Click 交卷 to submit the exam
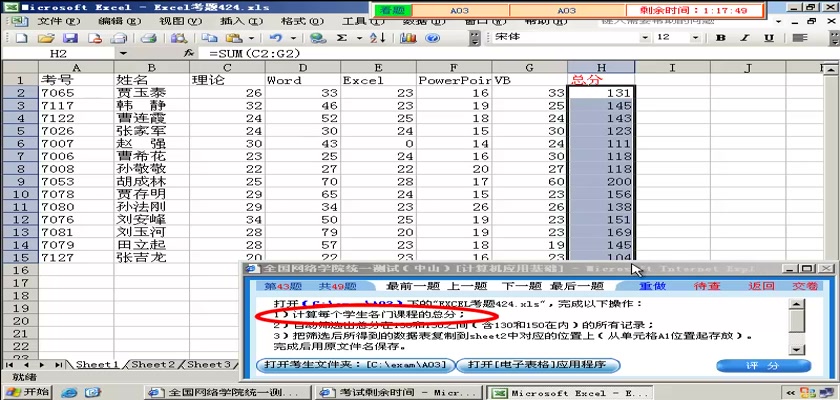The image size is (840, 400). [x=805, y=286]
